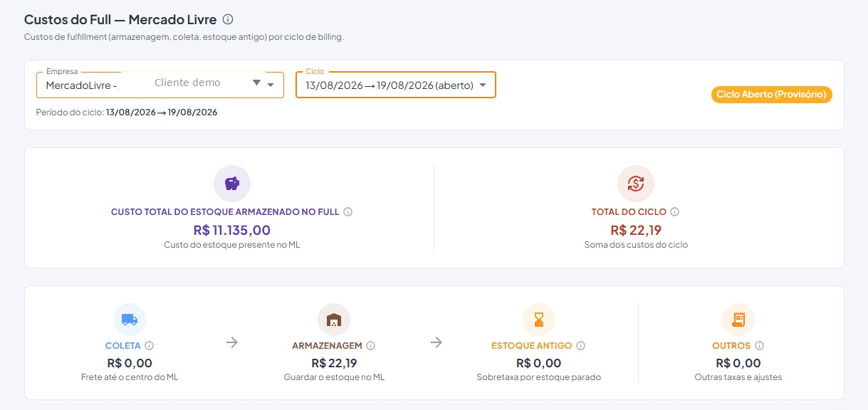Click 'Custo do estoque presente no ML' caption

pos(232,244)
